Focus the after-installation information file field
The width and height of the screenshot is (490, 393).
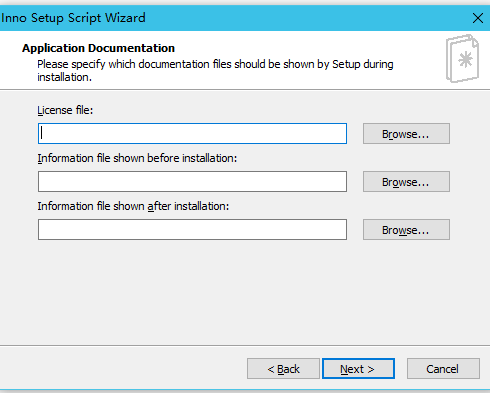(x=192, y=229)
